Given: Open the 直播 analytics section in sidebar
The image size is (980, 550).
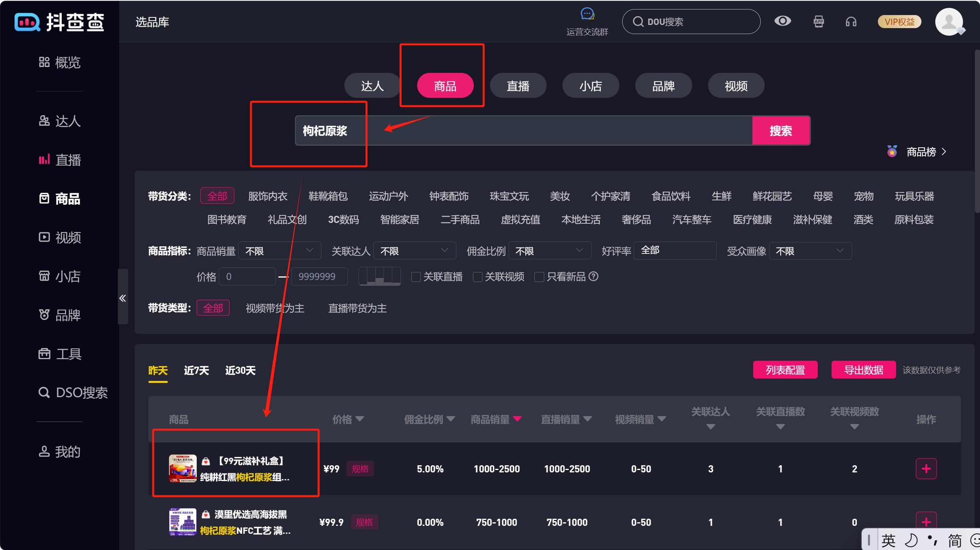Looking at the screenshot, I should click(68, 159).
